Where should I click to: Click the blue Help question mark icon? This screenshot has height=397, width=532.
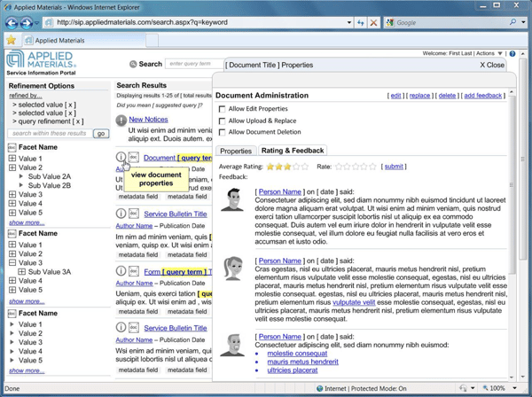(512, 53)
